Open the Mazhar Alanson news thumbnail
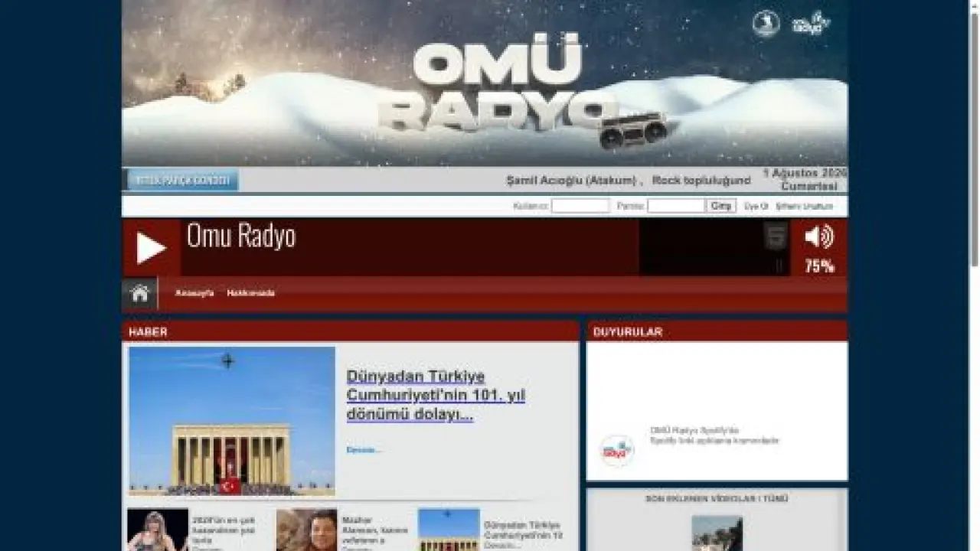 306,530
